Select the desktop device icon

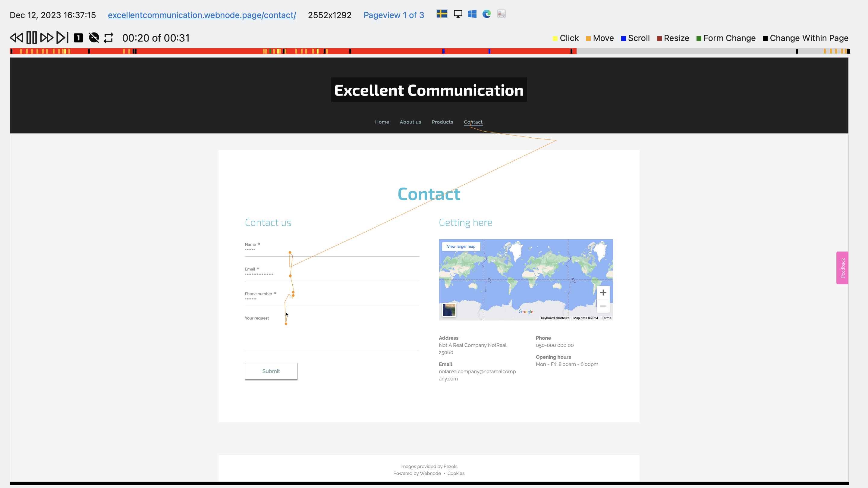pos(458,14)
